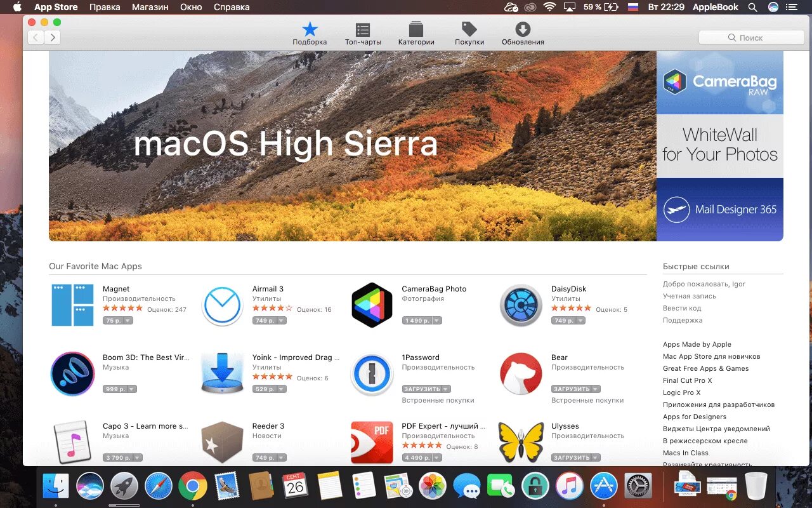Open the DaisyDisk app icon
Image resolution: width=812 pixels, height=508 pixels.
521,305
